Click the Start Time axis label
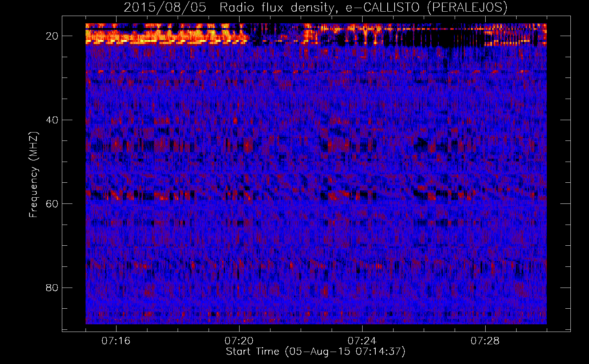This screenshot has width=589, height=364. point(316,352)
